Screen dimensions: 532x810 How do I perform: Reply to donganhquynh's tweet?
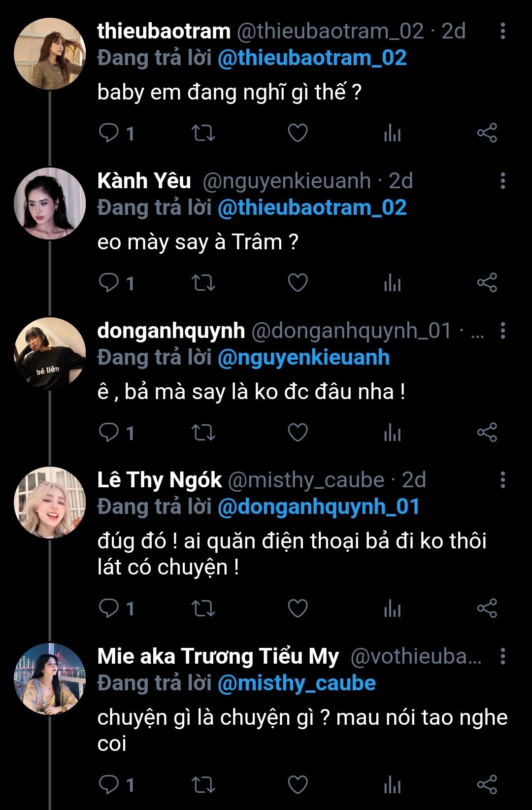(x=109, y=433)
